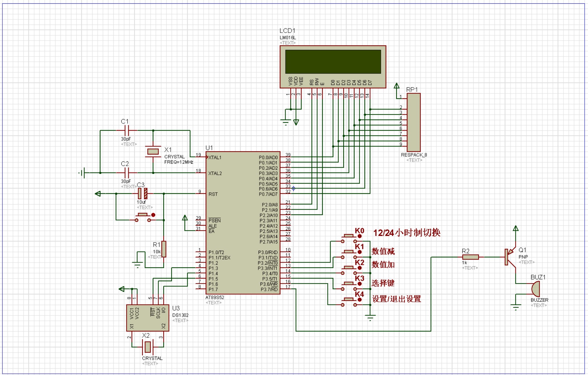Select the C3 10uf electrolytic capacitor
The image size is (588, 375).
point(142,193)
